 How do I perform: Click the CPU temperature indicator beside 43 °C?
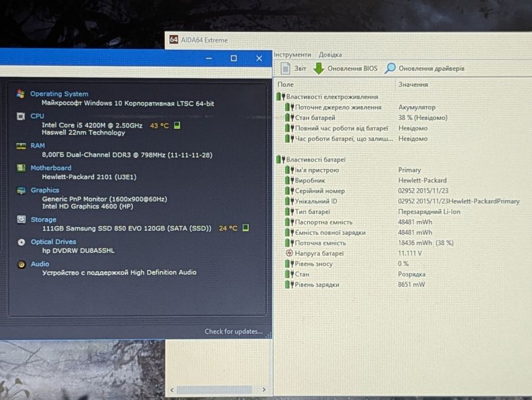[x=177, y=125]
